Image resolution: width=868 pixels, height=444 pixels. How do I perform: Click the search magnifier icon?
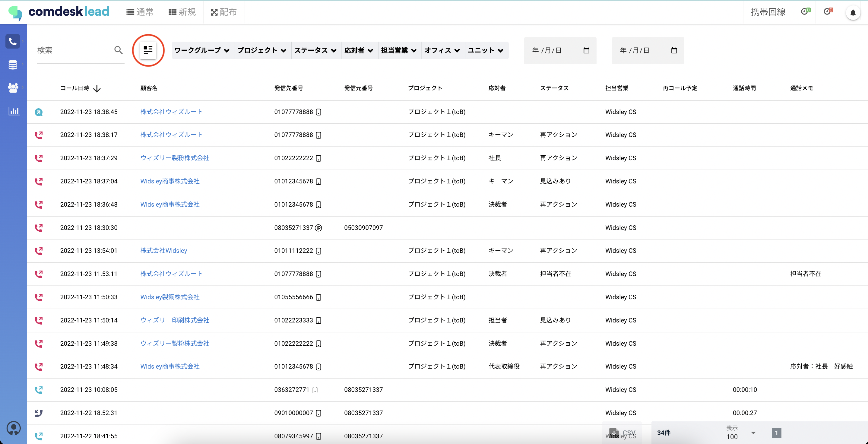point(118,50)
